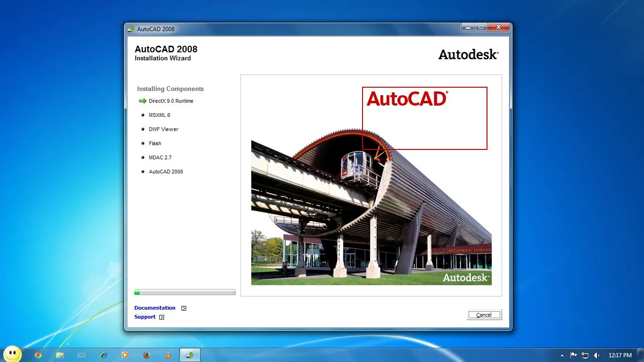Screen dimensions: 644x362
Task: Open the Action Center flag icon
Action: coord(574,355)
